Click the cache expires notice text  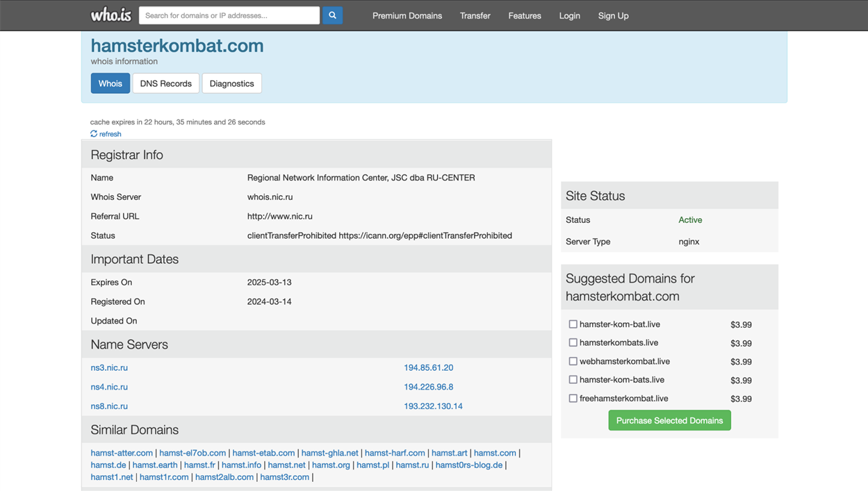178,122
